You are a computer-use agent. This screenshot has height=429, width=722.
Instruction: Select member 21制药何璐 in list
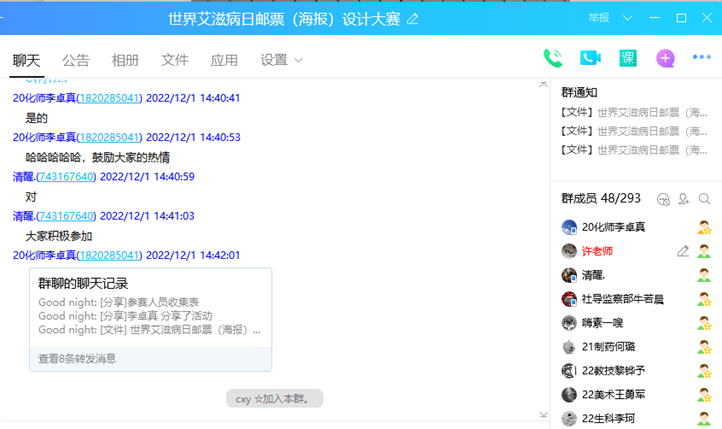coord(608,347)
